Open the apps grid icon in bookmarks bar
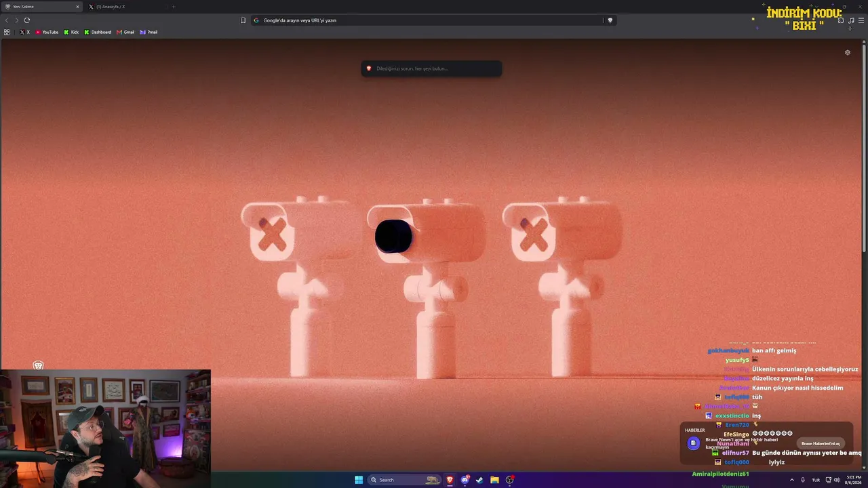868x488 pixels. point(7,32)
